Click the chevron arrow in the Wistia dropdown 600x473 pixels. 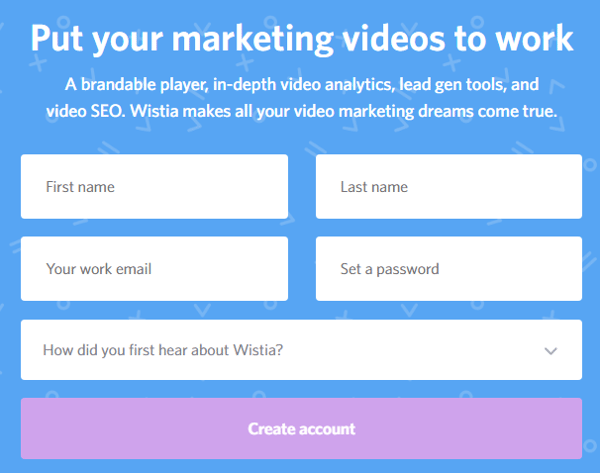[x=551, y=351]
